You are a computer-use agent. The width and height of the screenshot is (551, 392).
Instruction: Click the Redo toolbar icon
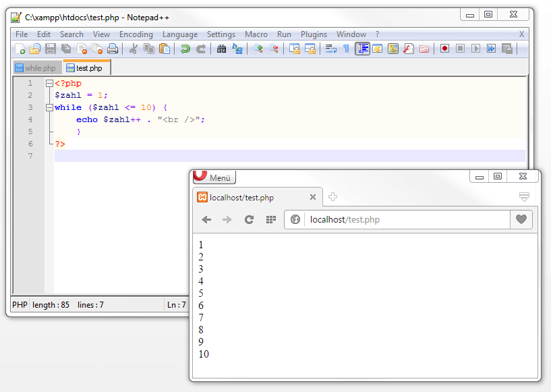(201, 49)
